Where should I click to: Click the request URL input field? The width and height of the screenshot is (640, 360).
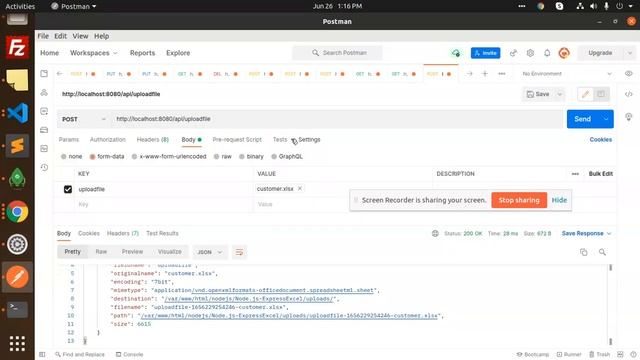337,119
